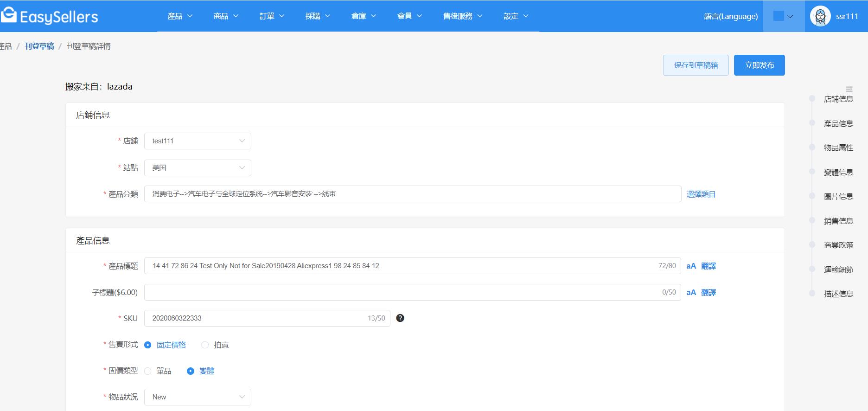Select 固定價格 radio button
Screen dimensions: 868x411
click(148, 345)
